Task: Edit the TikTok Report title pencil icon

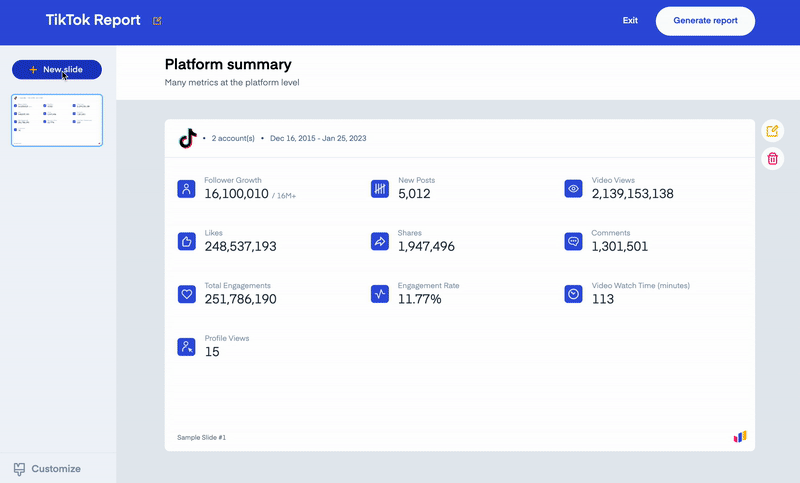Action: point(157,21)
